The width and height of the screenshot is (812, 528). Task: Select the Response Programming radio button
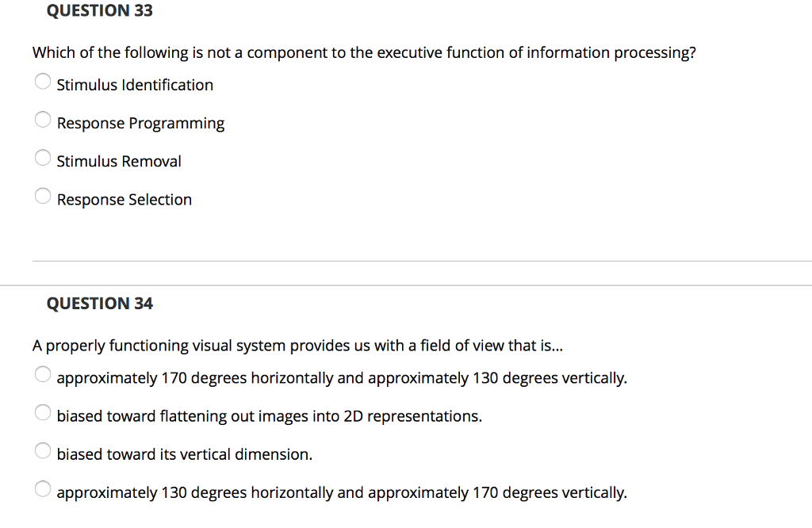(x=43, y=120)
